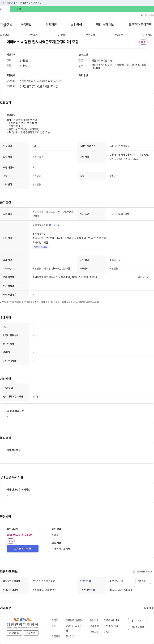This screenshot has height=644, width=154.
Task: Switch to the 기업 tab
Action: pos(19,9)
